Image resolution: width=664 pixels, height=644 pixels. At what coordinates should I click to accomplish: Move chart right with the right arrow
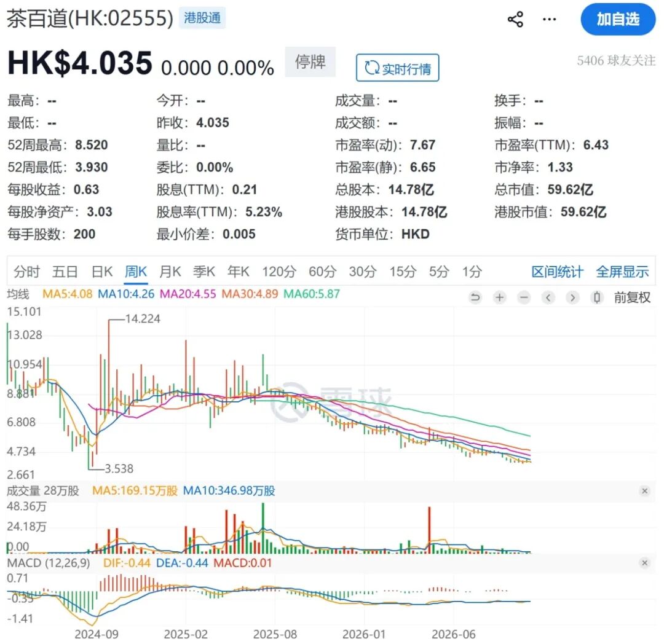click(x=572, y=297)
